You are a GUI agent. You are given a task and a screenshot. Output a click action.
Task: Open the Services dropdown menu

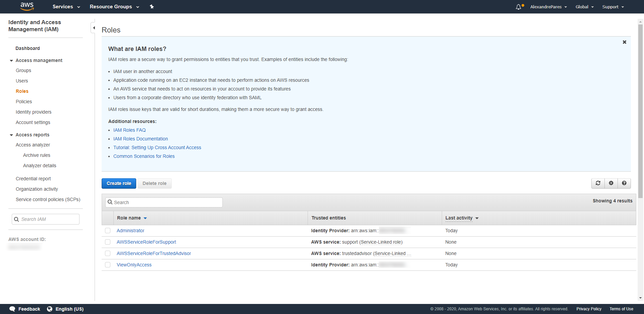click(66, 7)
